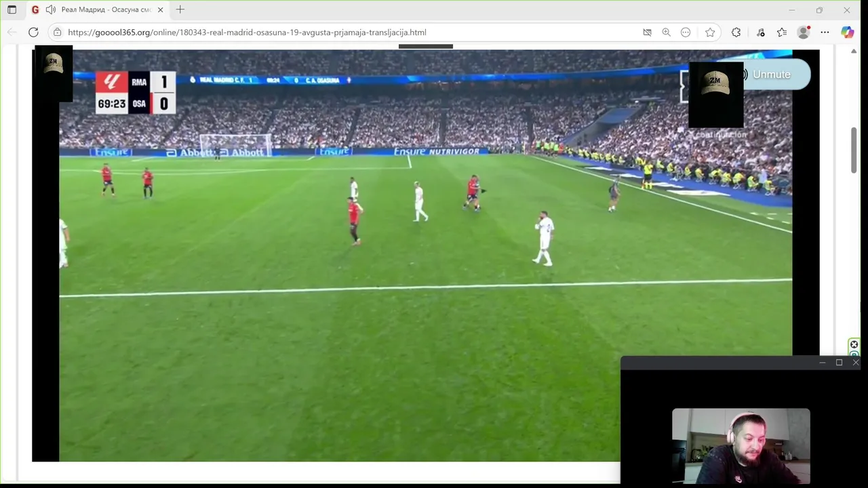Screen dimensions: 868x488
Task: Click the ZM cap logo beside Unmute
Action: click(715, 94)
